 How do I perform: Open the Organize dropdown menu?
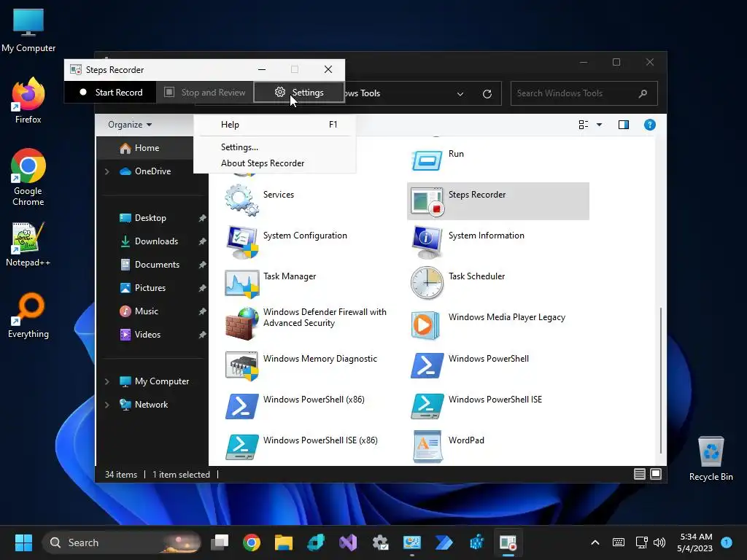click(130, 125)
